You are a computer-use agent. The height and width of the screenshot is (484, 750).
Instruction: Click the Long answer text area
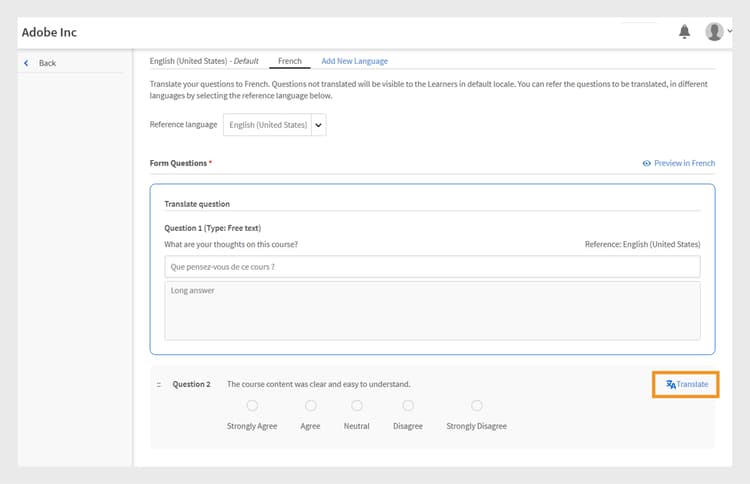coord(432,310)
